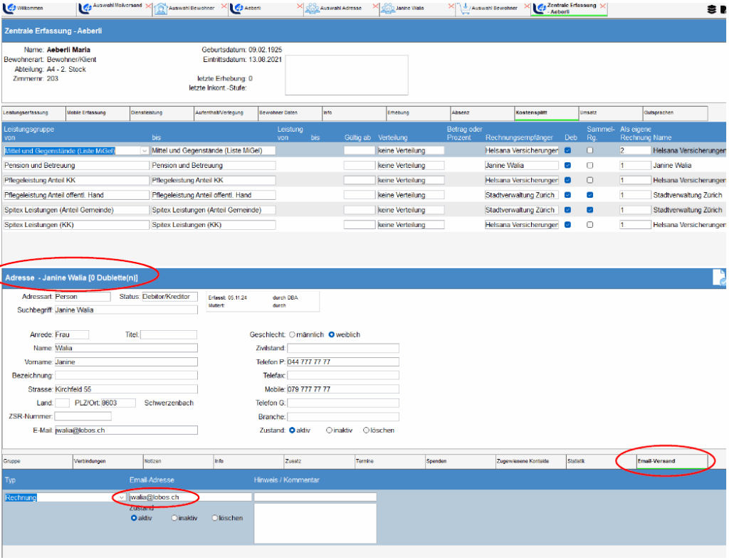This screenshot has width=729, height=560.
Task: Select the männlich gender radio button
Action: pyautogui.click(x=292, y=334)
